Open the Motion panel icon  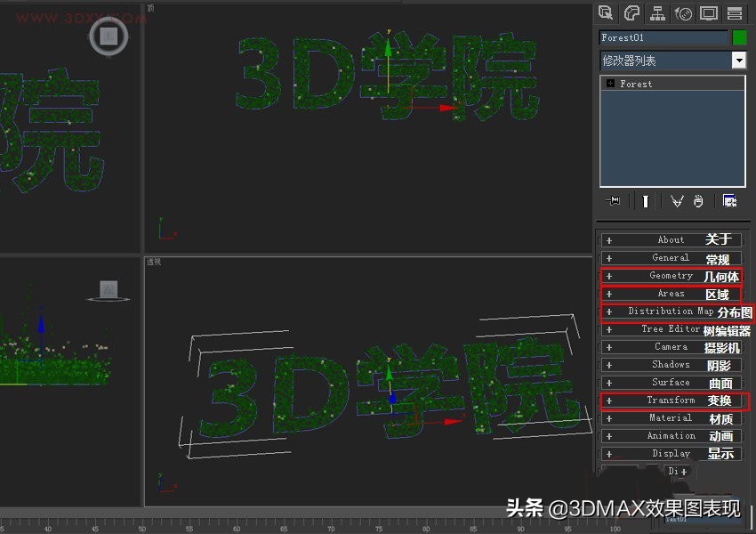point(682,13)
